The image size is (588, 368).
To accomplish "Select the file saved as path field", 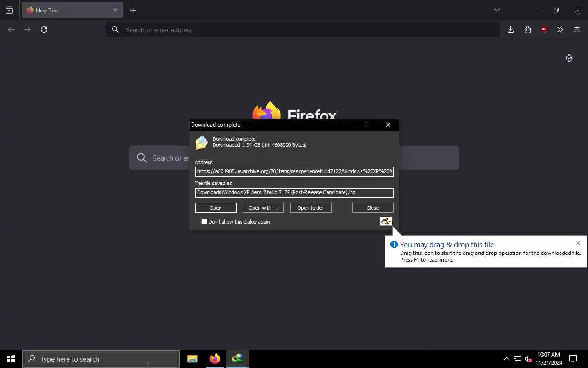I will [x=294, y=193].
